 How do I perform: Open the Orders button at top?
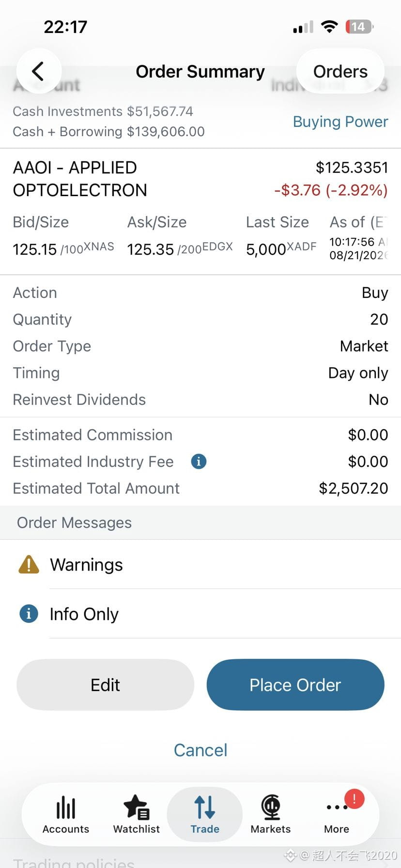tap(340, 71)
